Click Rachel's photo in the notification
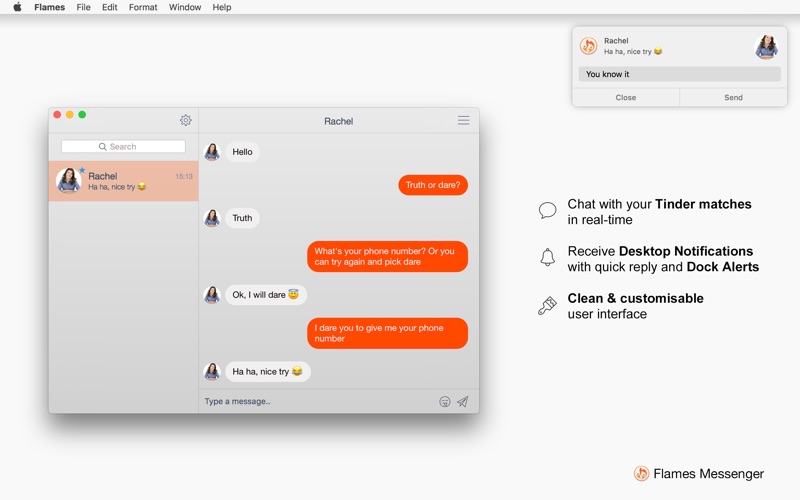 pos(766,46)
